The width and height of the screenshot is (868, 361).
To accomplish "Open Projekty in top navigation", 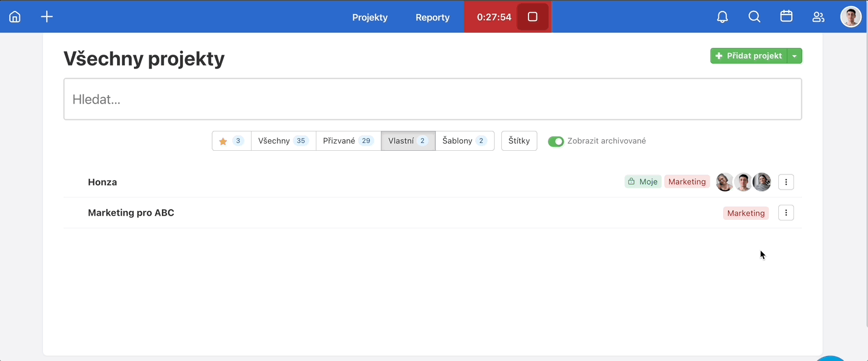I will pos(370,17).
